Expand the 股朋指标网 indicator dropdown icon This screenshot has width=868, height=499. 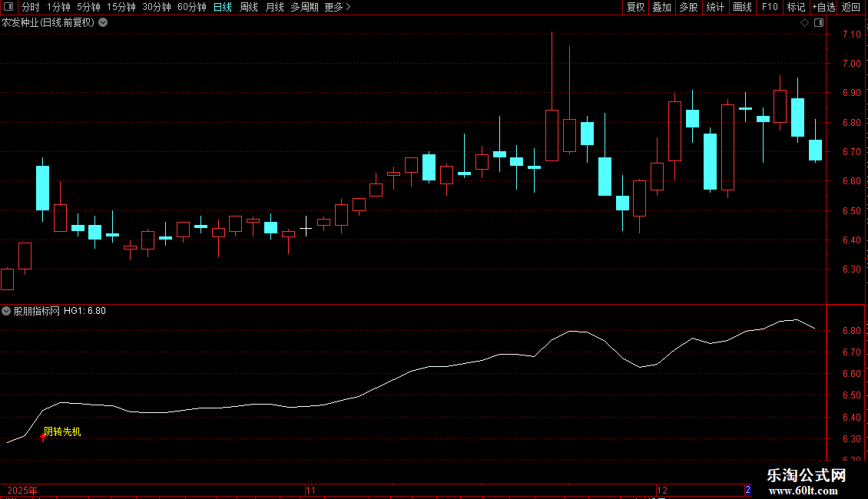[6, 311]
